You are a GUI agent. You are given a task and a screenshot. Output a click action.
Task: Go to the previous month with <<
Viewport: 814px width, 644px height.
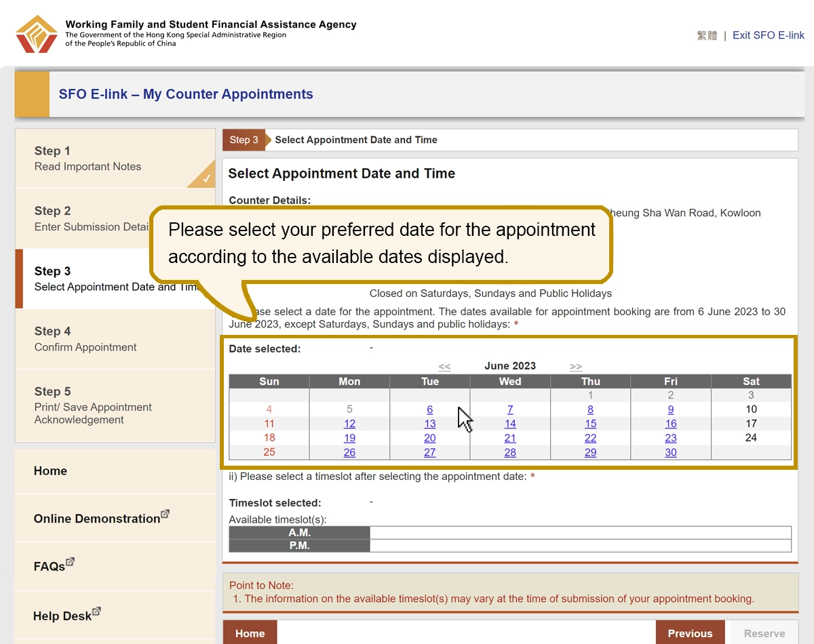point(444,367)
